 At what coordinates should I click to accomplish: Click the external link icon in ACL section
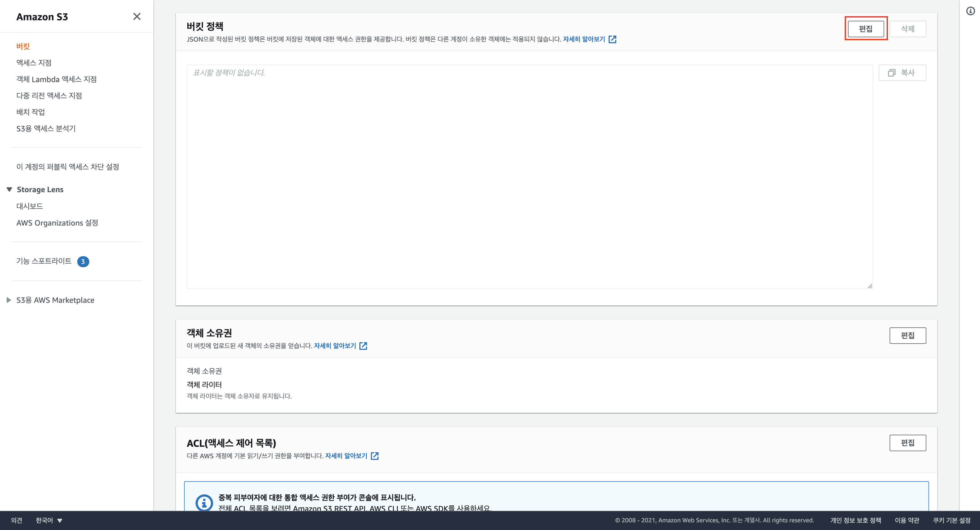375,456
